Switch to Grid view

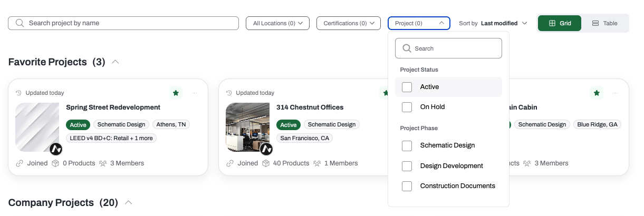[x=560, y=23]
